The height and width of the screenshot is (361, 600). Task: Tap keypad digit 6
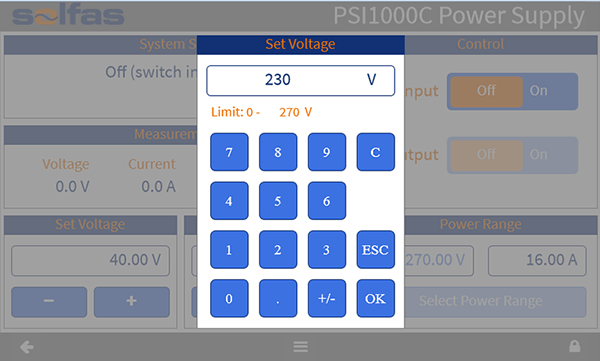point(327,201)
